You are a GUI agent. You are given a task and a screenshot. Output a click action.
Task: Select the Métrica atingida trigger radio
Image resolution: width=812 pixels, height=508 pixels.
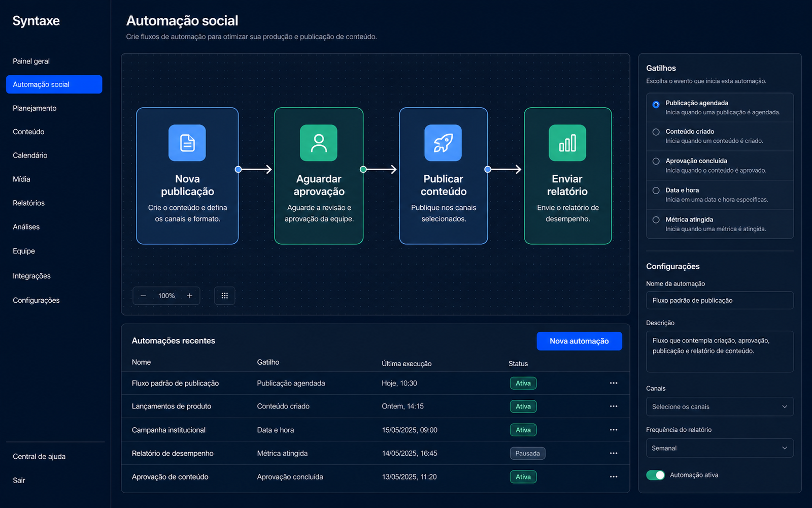point(656,220)
